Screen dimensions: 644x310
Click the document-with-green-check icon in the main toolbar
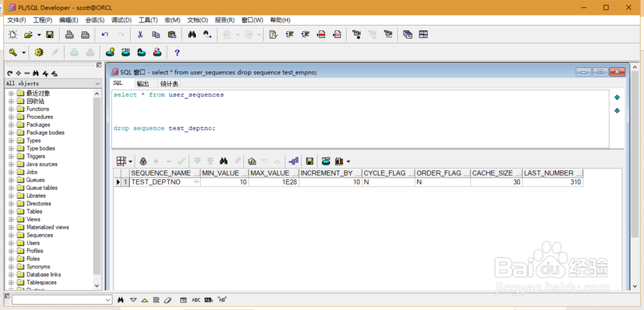(273, 35)
